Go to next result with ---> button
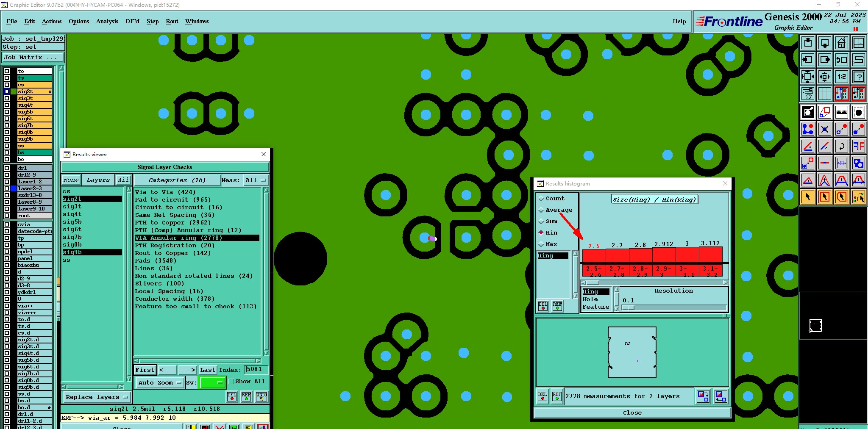Screen dimensions: 868x429 pyautogui.click(x=187, y=370)
